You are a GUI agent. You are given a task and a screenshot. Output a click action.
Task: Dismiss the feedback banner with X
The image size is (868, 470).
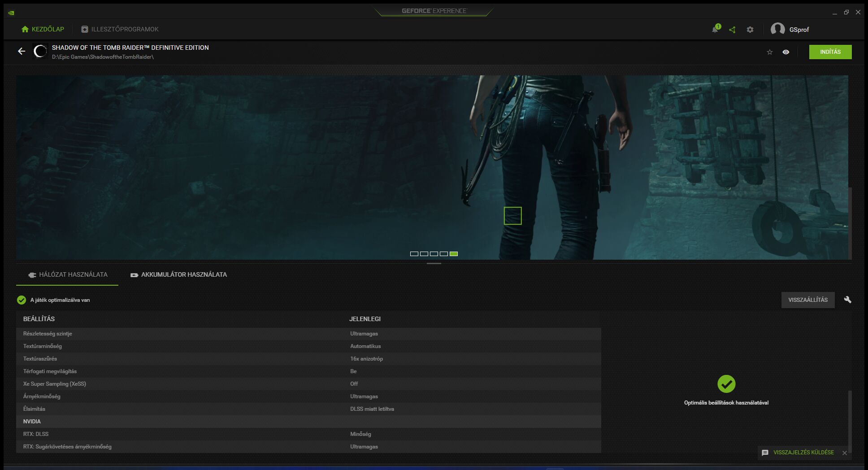(845, 453)
